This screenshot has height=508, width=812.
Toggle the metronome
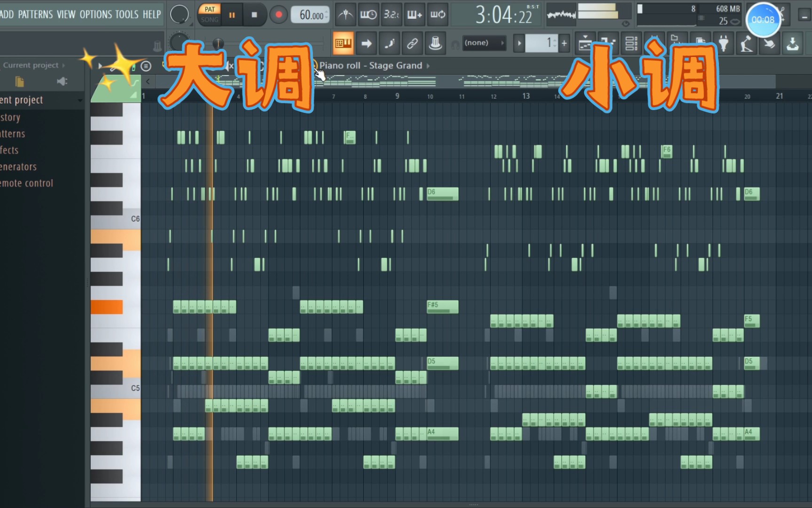pos(346,15)
